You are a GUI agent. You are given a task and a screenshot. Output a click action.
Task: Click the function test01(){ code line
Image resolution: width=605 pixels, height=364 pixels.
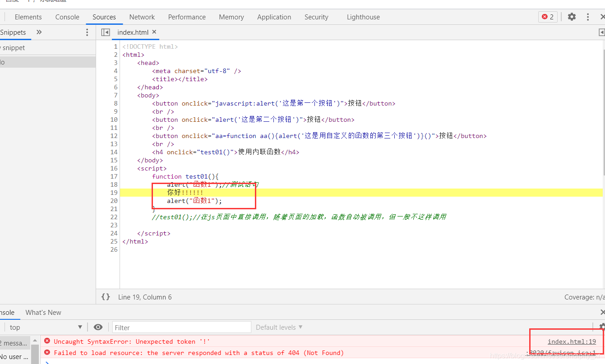point(185,176)
